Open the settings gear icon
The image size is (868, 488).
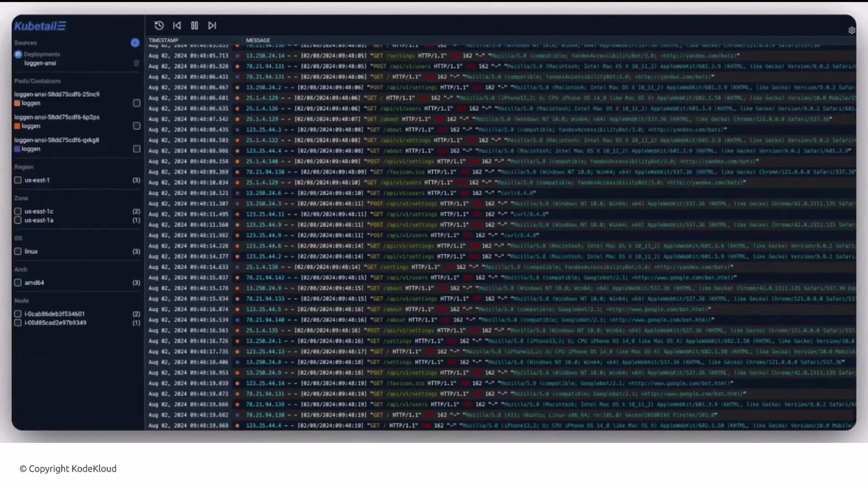[852, 30]
